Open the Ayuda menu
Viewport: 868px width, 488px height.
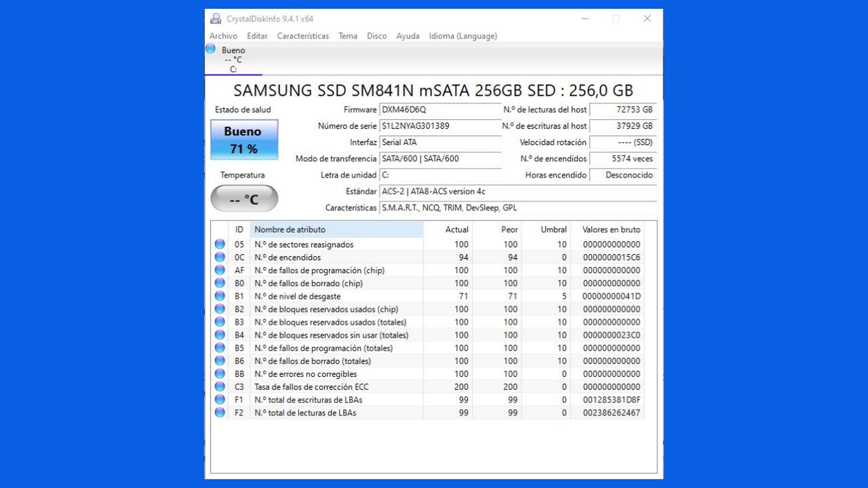pyautogui.click(x=407, y=36)
